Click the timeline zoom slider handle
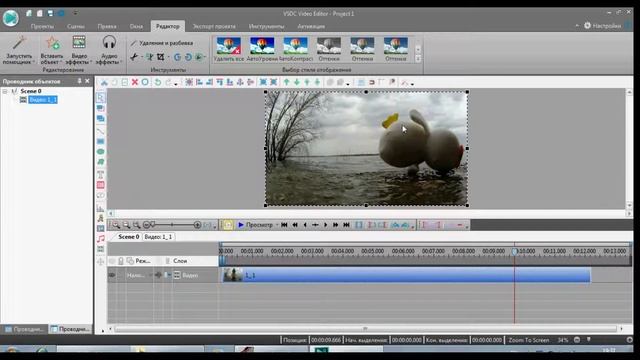640x360 pixels. coord(153,224)
